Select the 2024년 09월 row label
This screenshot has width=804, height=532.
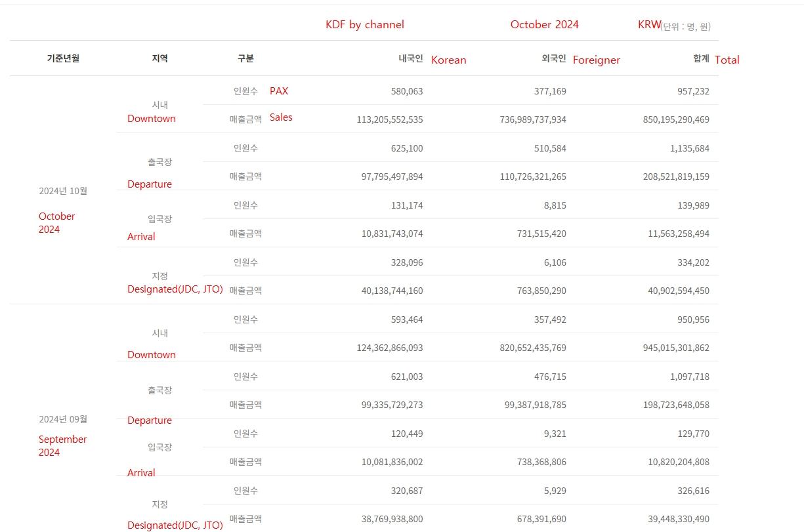[63, 419]
